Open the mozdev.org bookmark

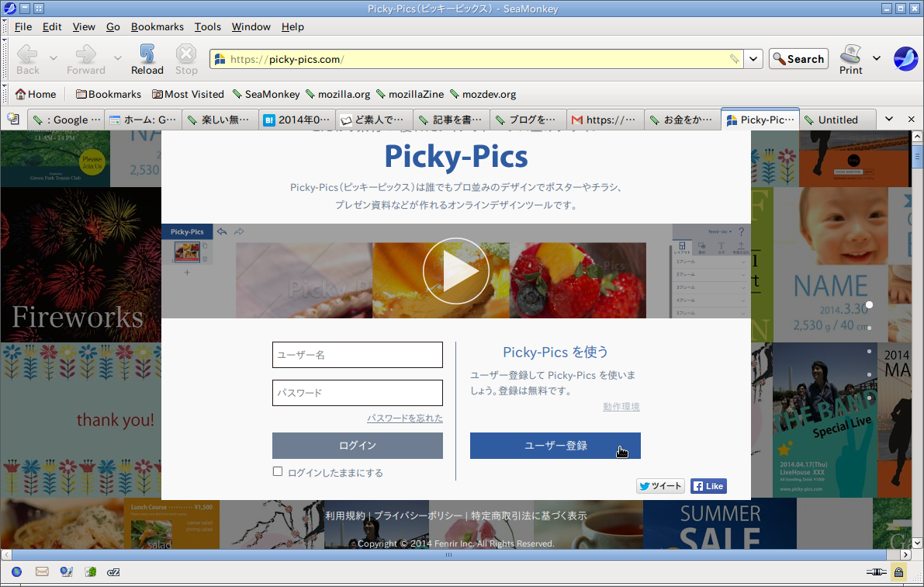[x=483, y=95]
